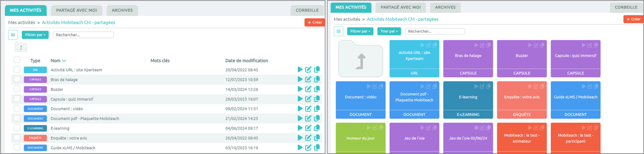Sort by Date de modification header

coord(247,61)
